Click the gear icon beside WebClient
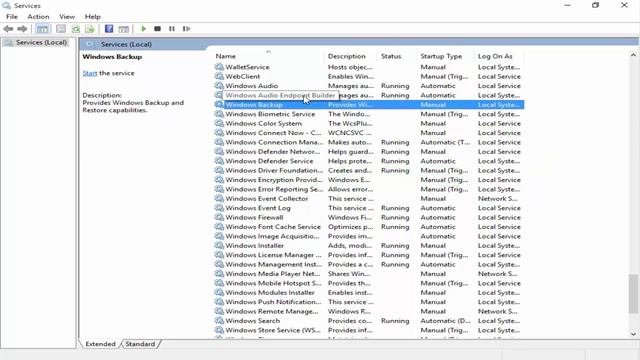The image size is (640, 360). click(219, 76)
